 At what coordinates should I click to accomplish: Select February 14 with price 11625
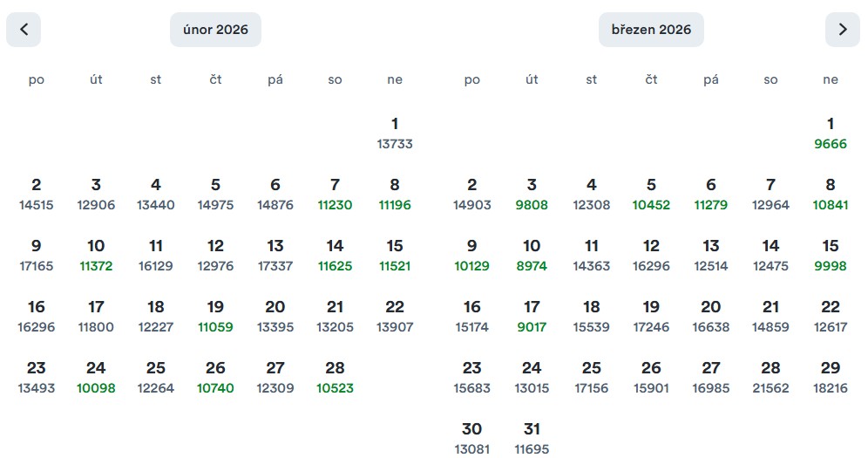click(336, 255)
